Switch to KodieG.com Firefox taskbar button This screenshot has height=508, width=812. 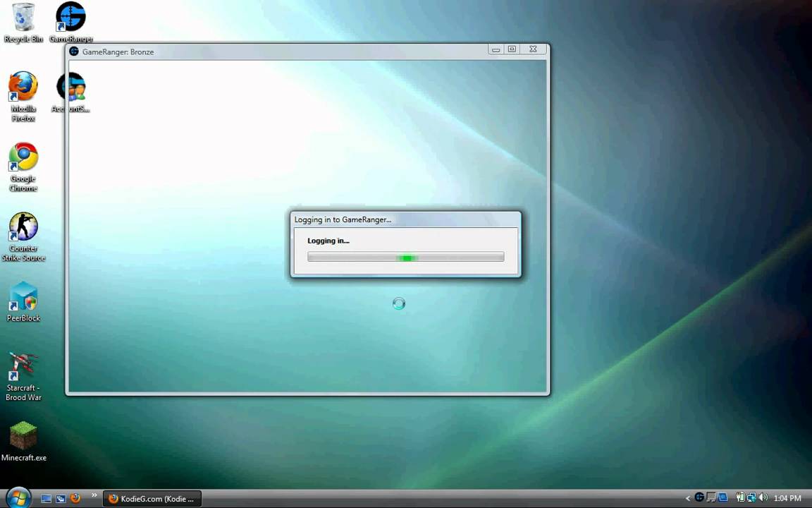(152, 499)
